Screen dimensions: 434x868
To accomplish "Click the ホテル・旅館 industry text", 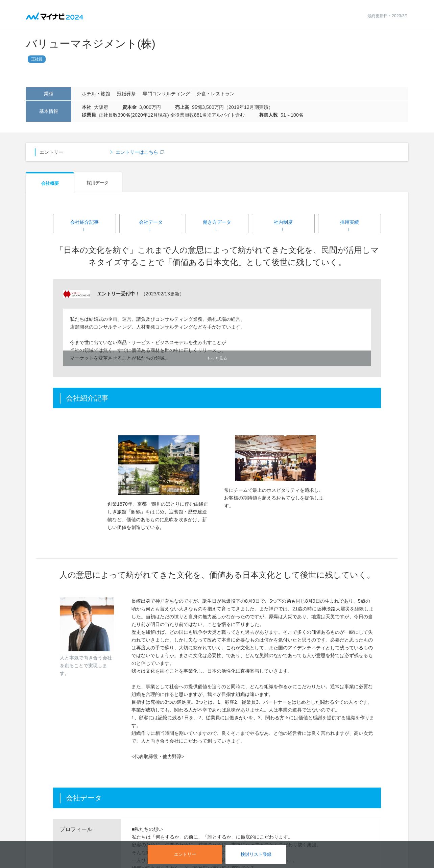I will click(x=96, y=94).
